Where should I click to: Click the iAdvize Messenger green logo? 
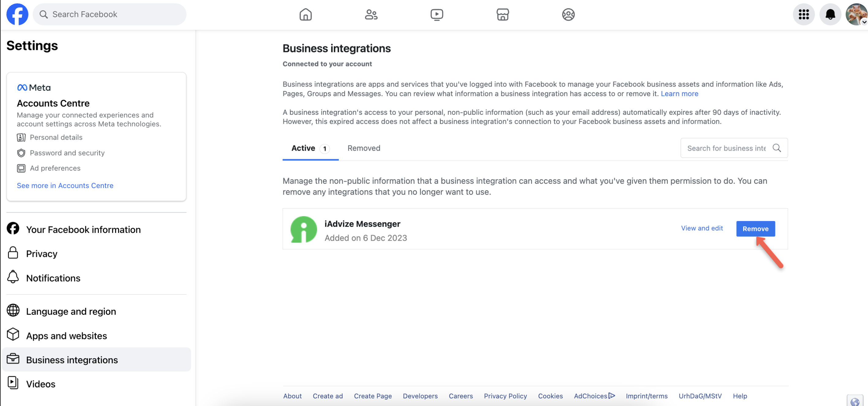pyautogui.click(x=304, y=229)
